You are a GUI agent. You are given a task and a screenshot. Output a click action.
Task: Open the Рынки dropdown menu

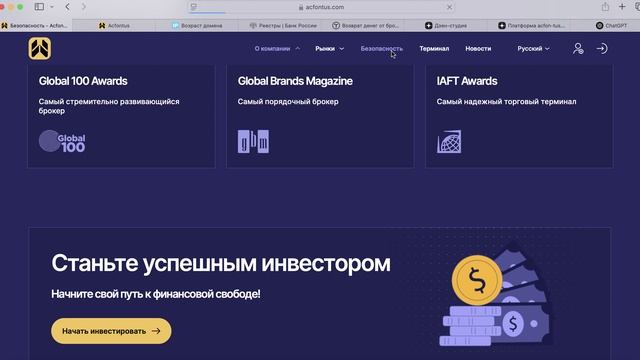[x=329, y=49]
